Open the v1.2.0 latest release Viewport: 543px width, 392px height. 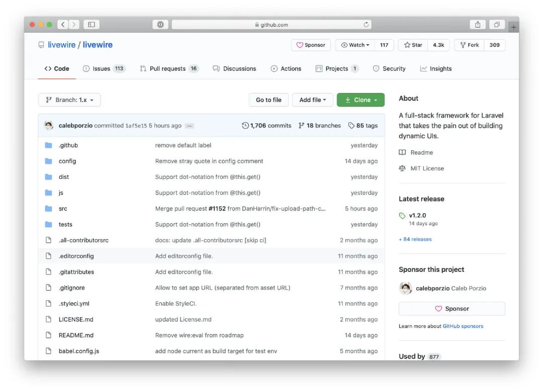417,216
